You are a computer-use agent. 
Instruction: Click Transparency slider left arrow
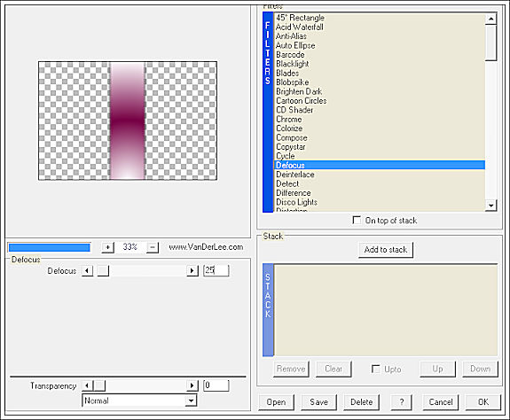(x=87, y=385)
